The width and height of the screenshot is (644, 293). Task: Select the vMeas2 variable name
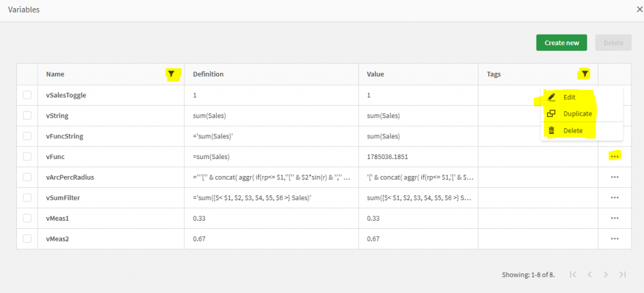(57, 239)
